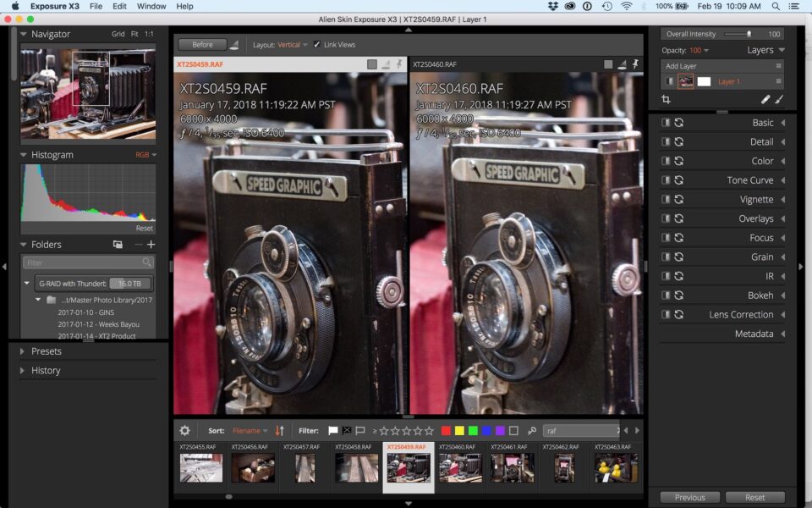The image size is (812, 508).
Task: Open Layer 1 options menu icon
Action: coord(778,81)
